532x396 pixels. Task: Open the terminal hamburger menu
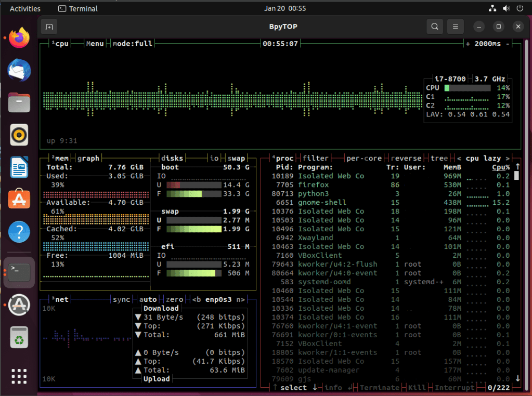(456, 27)
